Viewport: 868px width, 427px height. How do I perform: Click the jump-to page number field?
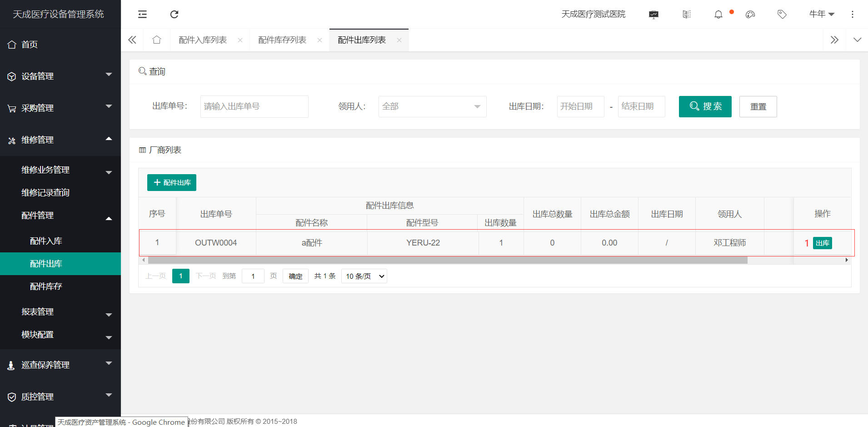pos(253,276)
